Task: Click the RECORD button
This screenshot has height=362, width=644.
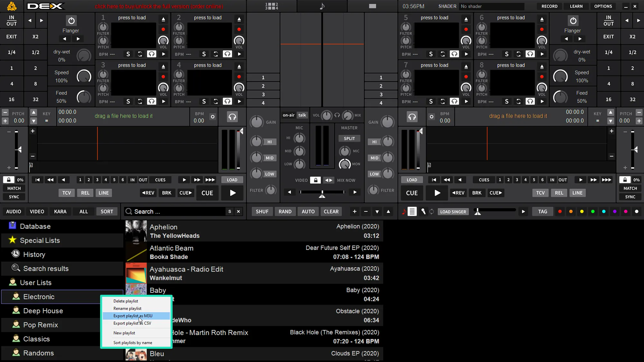Action: point(549,6)
